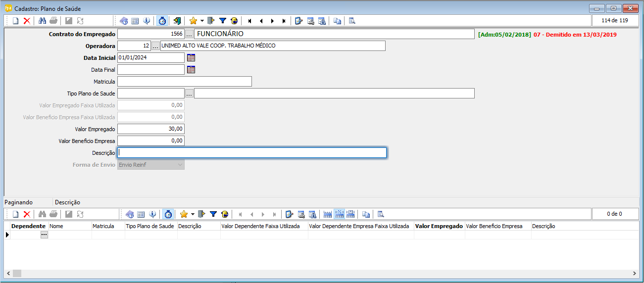Go to the next record in the top toolbar
The image size is (644, 283).
point(272,21)
